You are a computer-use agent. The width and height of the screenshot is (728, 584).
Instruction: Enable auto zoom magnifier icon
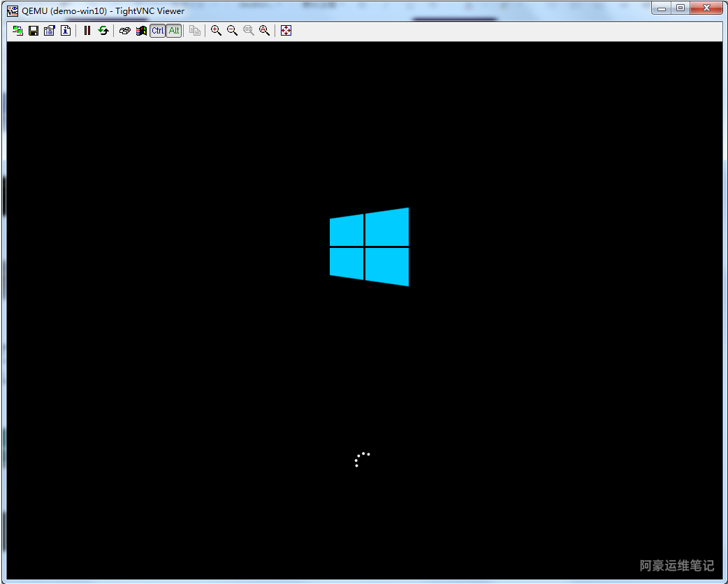coord(265,31)
